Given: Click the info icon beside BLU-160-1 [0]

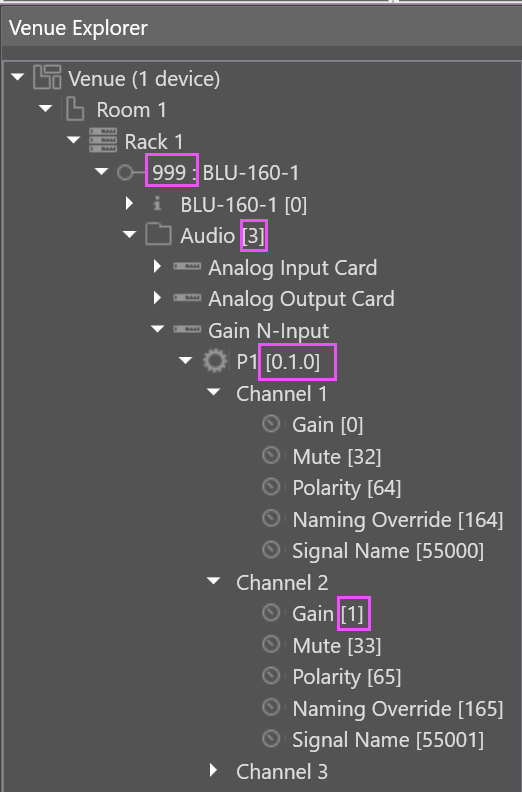Looking at the screenshot, I should pos(158,204).
